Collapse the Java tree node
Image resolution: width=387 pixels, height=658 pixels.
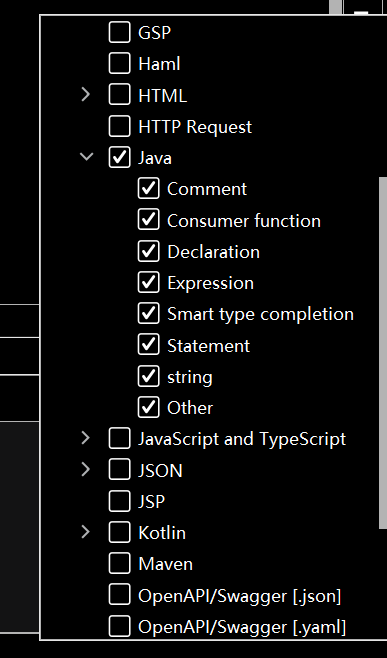(86, 157)
